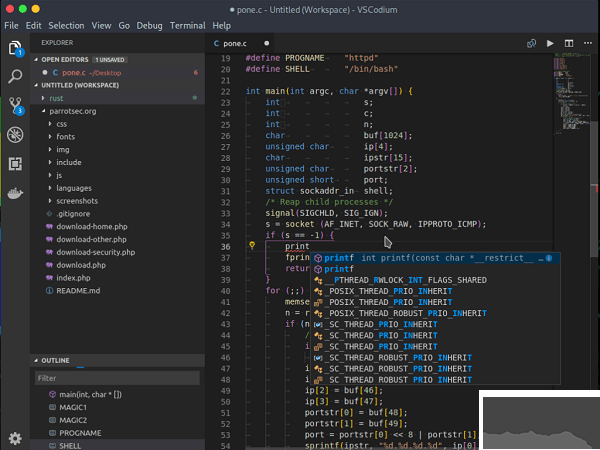Click the "signal(SIGCHLD, SIG_IGN);" line
Screen dimensions: 600x450
326,213
